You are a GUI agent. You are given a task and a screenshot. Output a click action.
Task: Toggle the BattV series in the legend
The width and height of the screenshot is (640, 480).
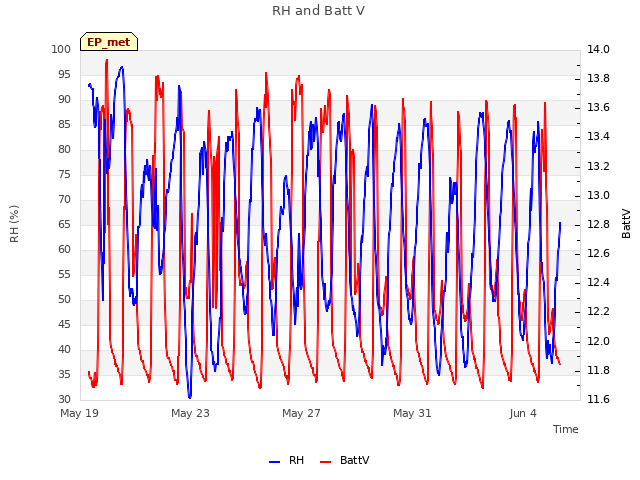click(x=345, y=460)
